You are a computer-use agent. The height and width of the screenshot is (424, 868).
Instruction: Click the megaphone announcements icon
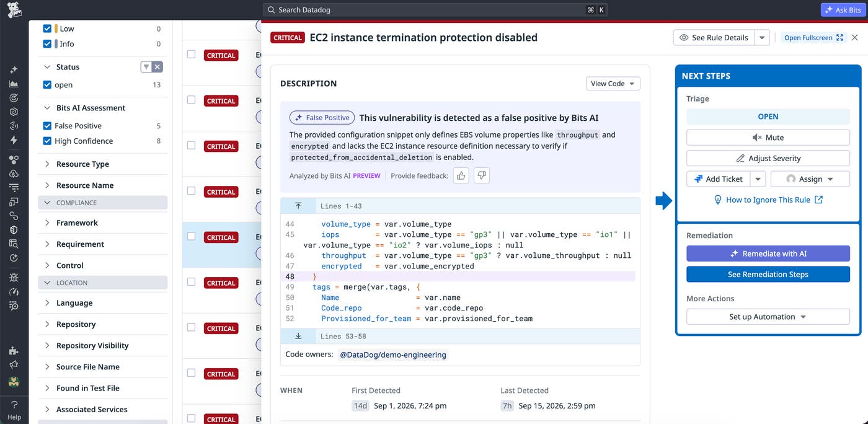coord(14,365)
